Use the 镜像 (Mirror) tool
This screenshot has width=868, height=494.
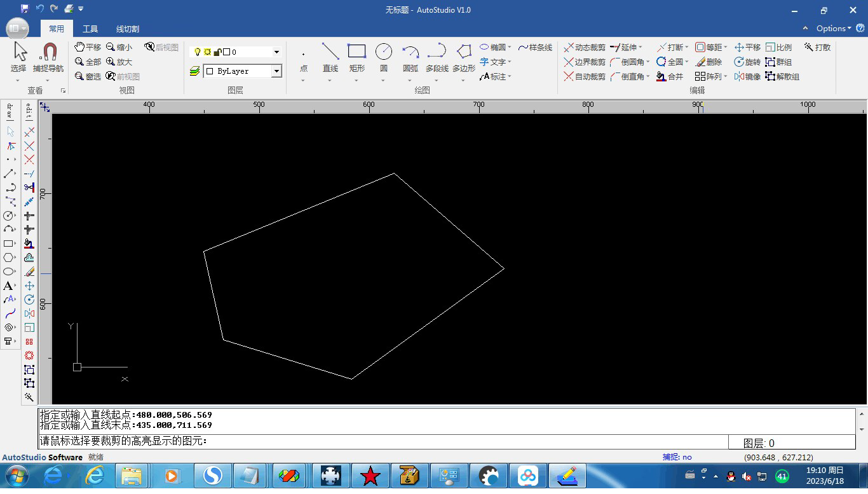click(x=747, y=77)
